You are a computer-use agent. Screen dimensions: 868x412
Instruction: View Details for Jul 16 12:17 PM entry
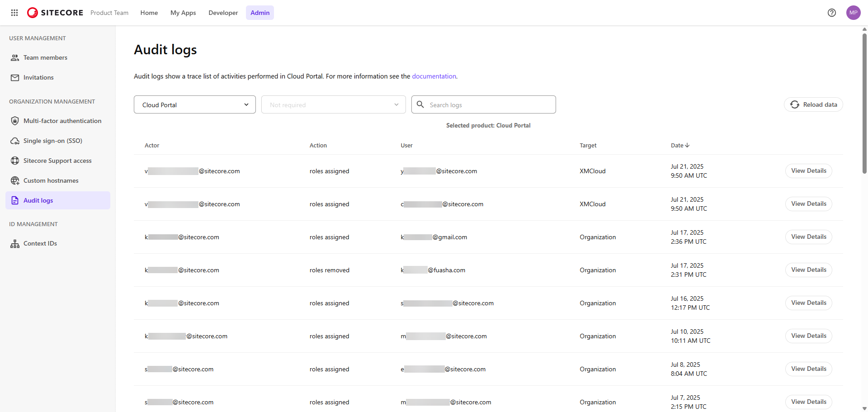point(809,303)
